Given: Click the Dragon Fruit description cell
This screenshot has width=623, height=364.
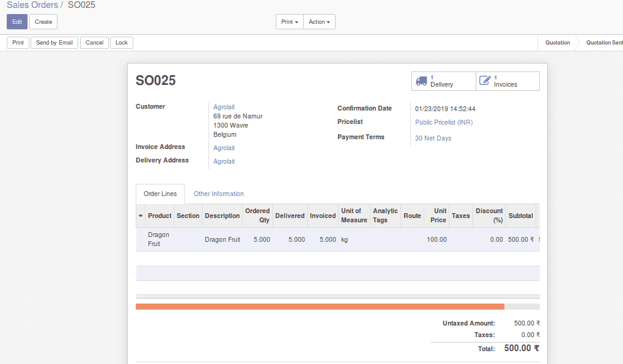Looking at the screenshot, I should pyautogui.click(x=223, y=240).
